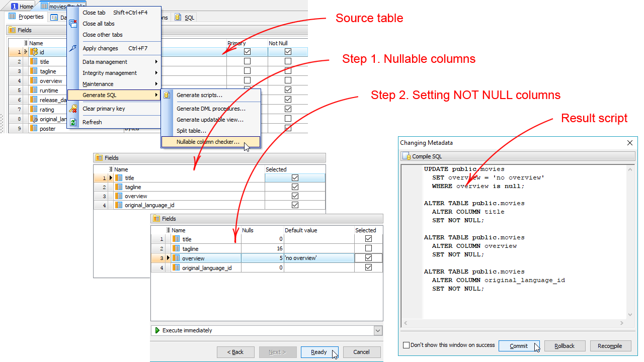This screenshot has height=362, width=644.
Task: Click the SQL tab icon
Action: tap(178, 17)
